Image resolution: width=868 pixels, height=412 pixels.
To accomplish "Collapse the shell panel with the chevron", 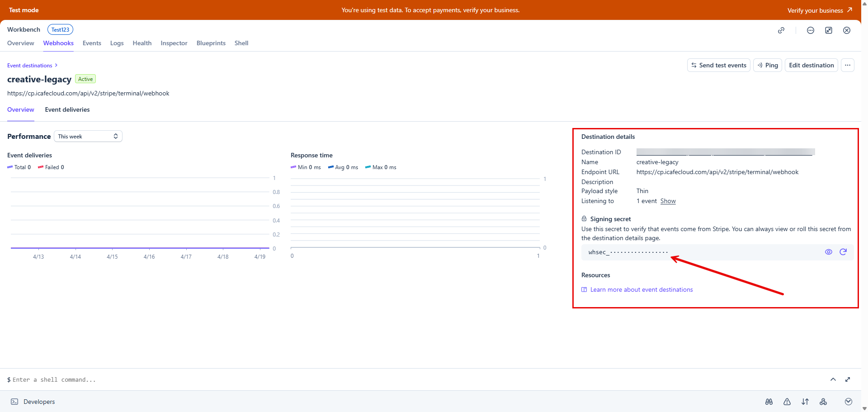I will pyautogui.click(x=833, y=379).
